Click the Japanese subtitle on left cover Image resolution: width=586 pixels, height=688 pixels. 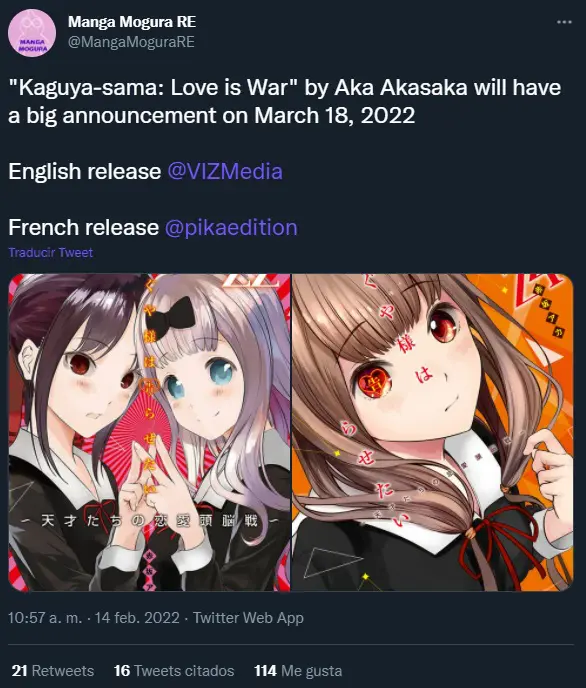pyautogui.click(x=149, y=521)
